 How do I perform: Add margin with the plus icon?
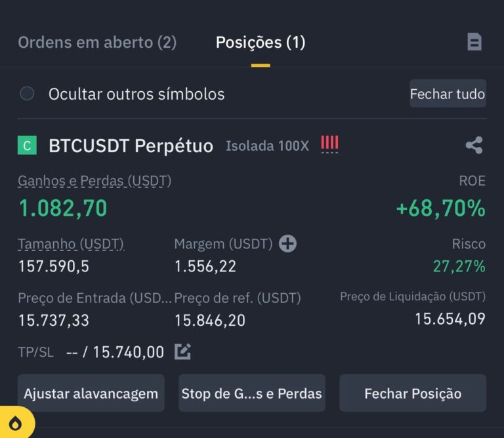point(287,243)
